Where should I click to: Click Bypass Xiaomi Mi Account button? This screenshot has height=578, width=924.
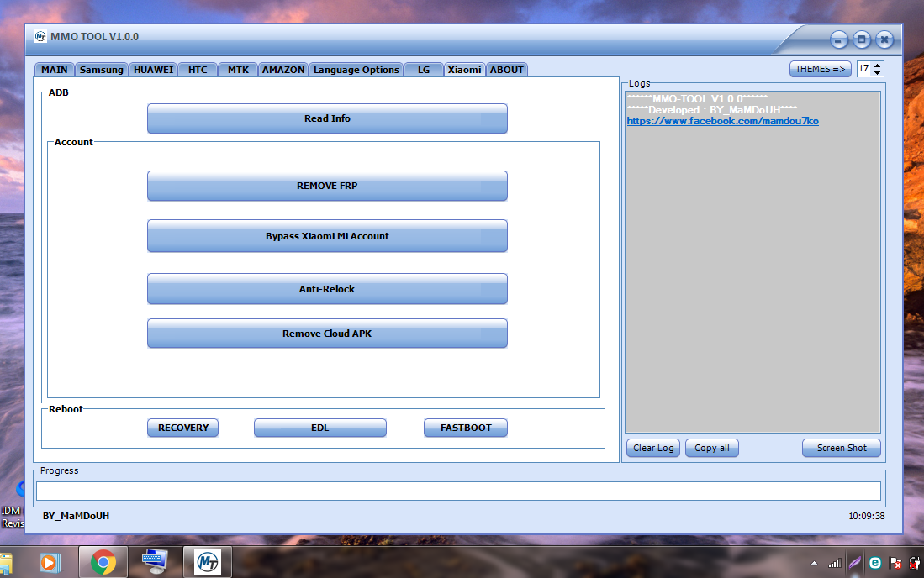pyautogui.click(x=327, y=235)
